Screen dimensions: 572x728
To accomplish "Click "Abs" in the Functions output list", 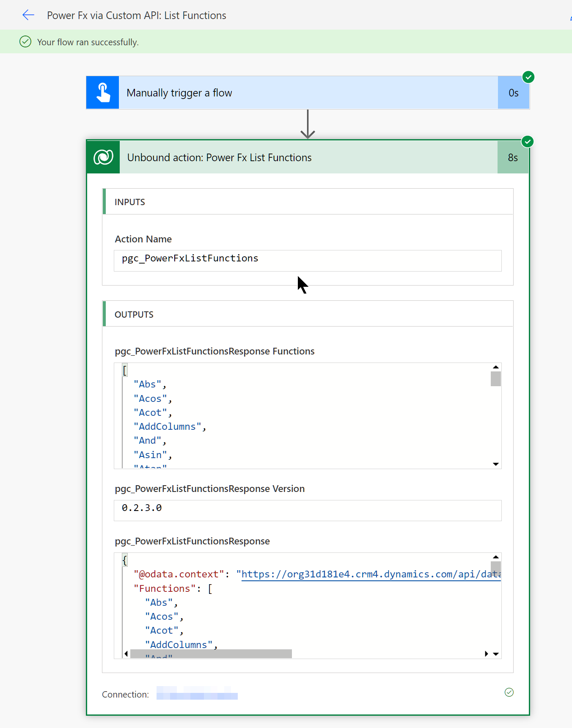I will (x=147, y=385).
